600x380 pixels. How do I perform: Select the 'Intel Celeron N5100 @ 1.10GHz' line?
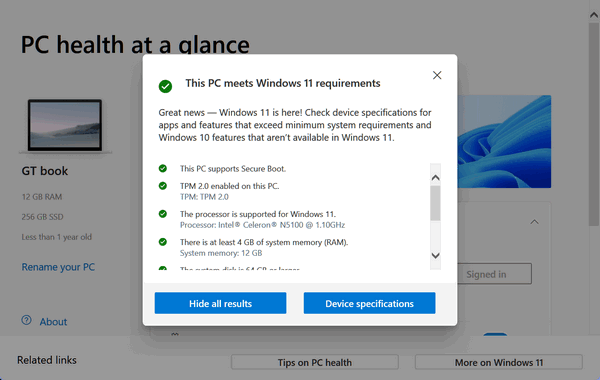[262, 225]
